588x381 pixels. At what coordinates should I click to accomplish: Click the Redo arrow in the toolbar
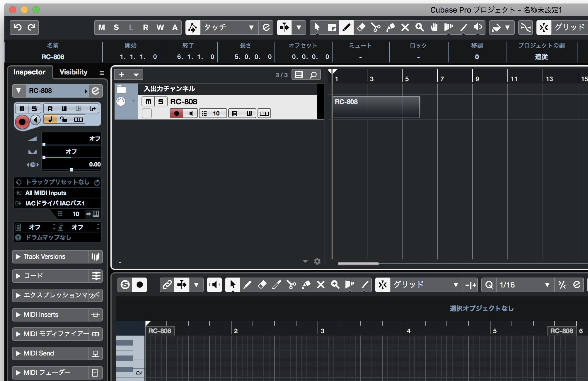[31, 27]
